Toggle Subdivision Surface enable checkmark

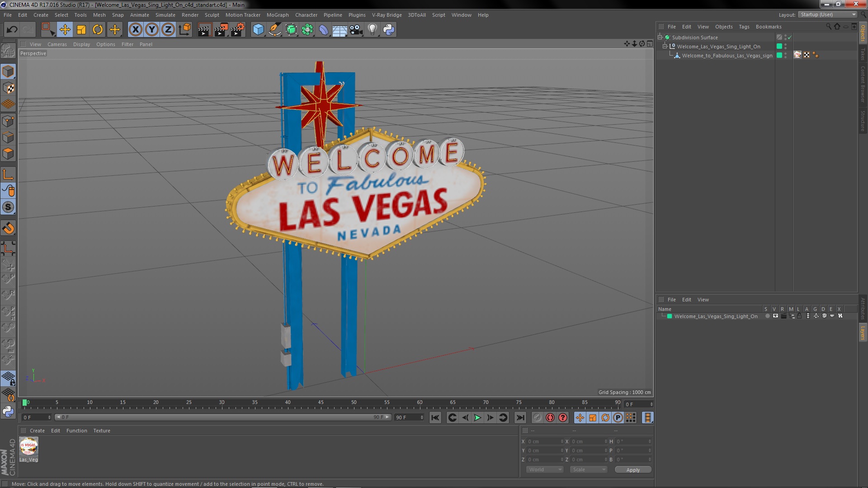[790, 38]
